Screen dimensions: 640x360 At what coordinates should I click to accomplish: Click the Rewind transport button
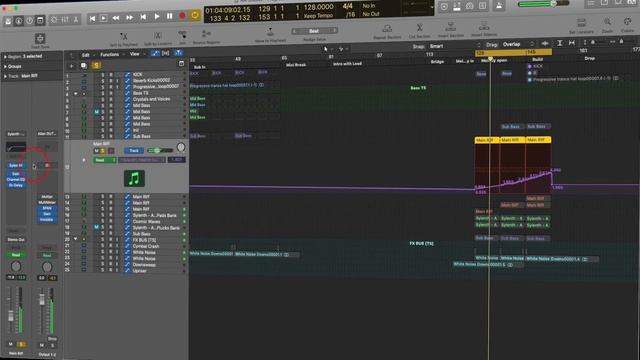tap(116, 18)
